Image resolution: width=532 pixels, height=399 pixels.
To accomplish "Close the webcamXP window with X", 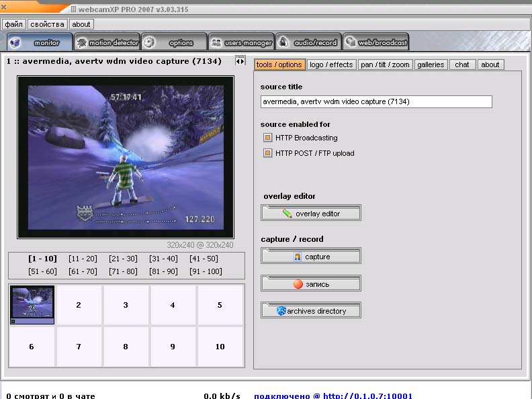I will tap(4, 7).
